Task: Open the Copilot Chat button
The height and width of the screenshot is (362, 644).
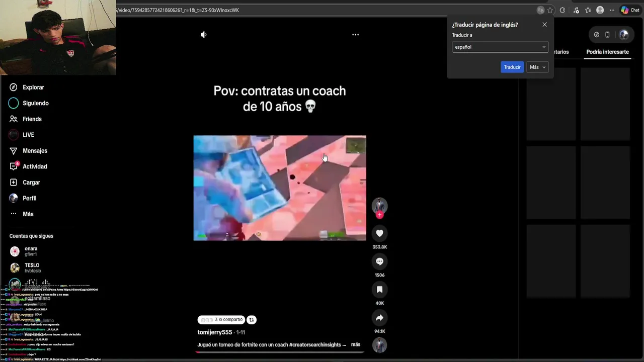Action: pyautogui.click(x=630, y=10)
